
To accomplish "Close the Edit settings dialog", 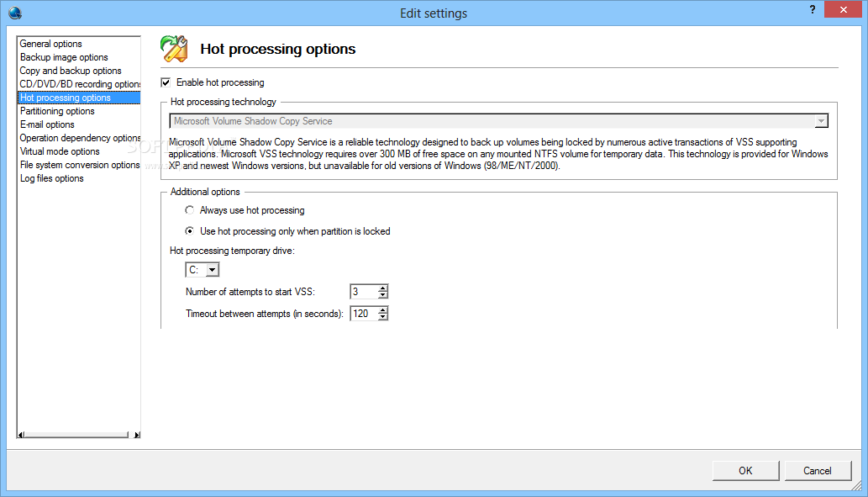I will click(x=843, y=9).
